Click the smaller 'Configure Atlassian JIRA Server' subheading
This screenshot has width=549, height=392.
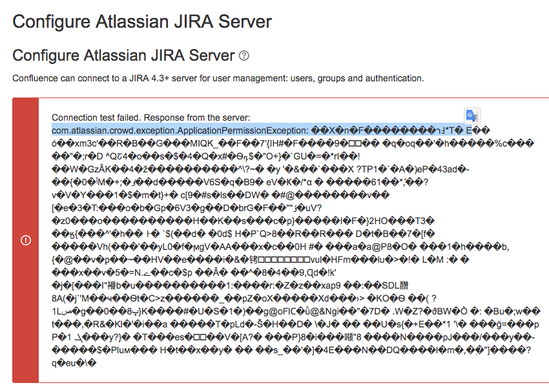point(123,56)
